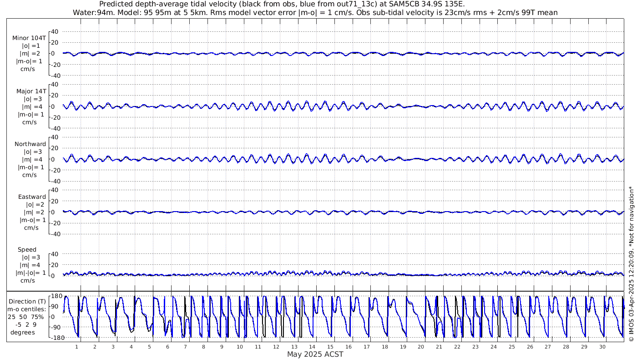This screenshot has height=364, width=637.
Task: Click the Minor 104T panel label
Action: pyautogui.click(x=29, y=38)
